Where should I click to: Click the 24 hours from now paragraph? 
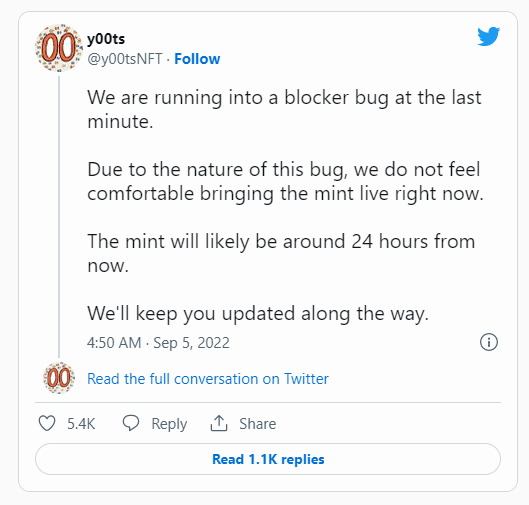(x=281, y=253)
